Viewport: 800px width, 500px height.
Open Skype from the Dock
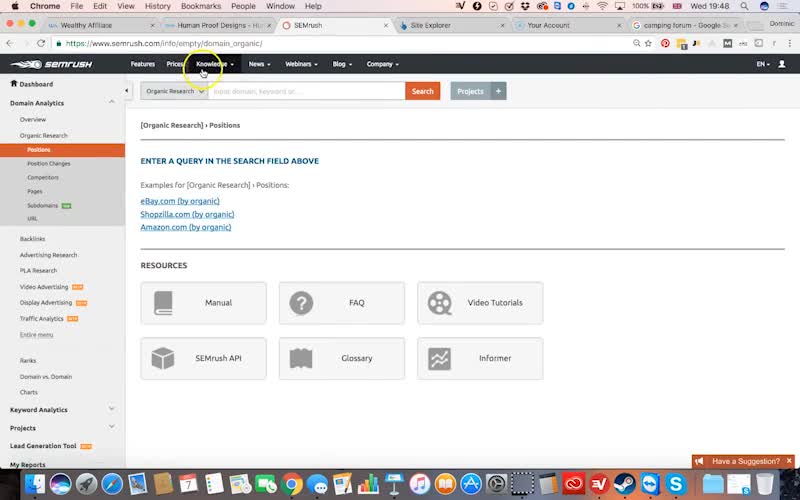coord(676,484)
